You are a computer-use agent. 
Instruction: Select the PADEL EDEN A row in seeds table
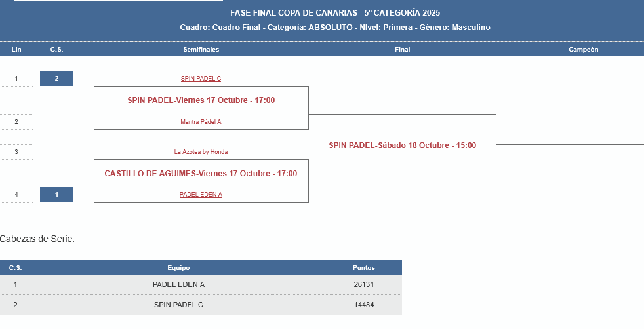point(178,284)
